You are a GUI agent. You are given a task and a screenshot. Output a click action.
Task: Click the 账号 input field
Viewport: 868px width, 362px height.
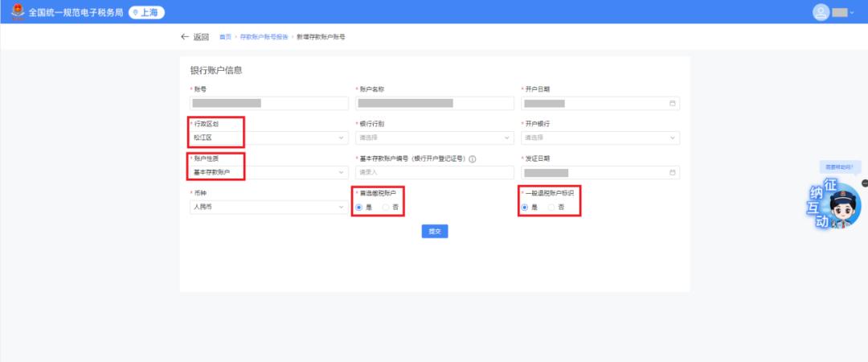268,103
